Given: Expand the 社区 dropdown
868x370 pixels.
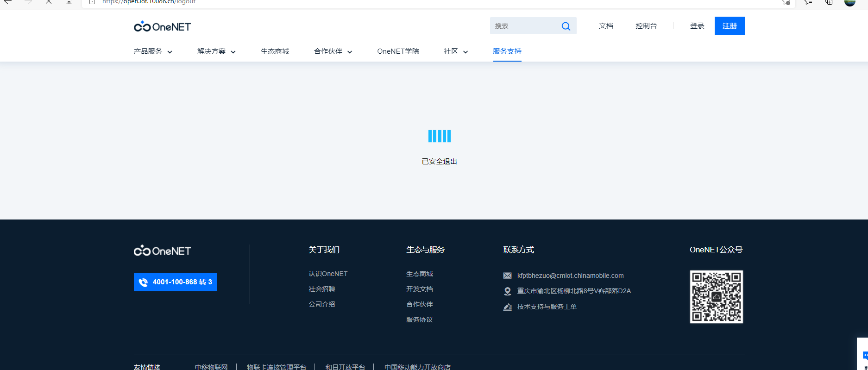Looking at the screenshot, I should click(x=456, y=51).
